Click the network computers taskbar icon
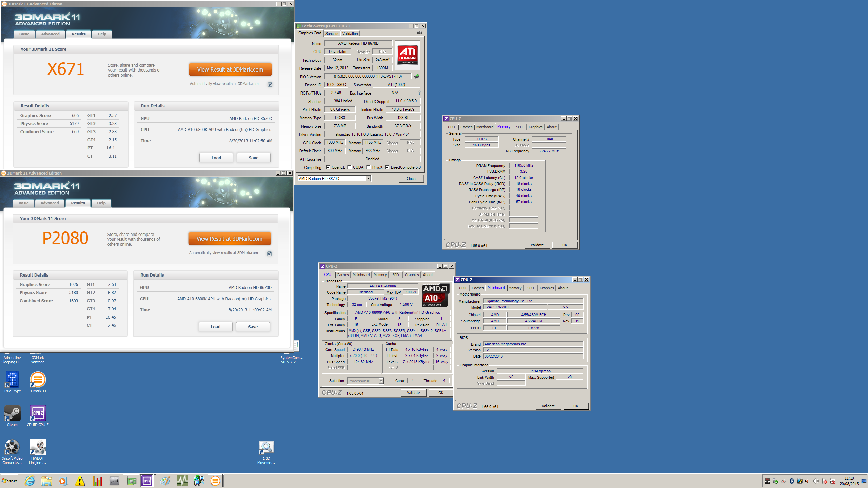This screenshot has height=488, width=868. (x=199, y=481)
